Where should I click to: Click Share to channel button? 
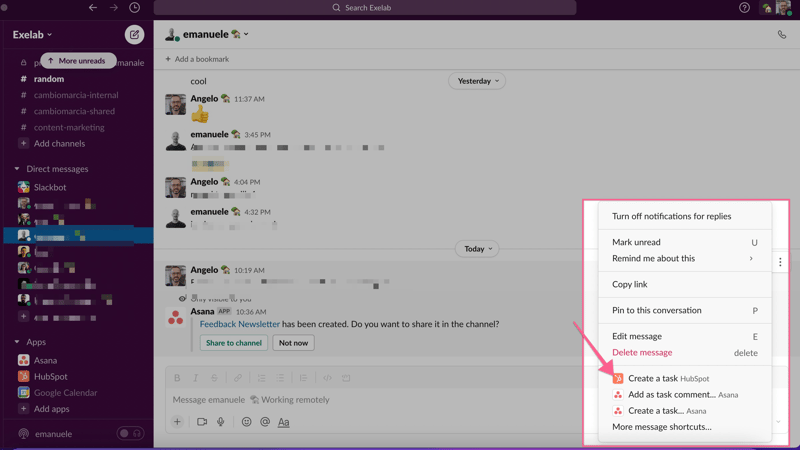coord(234,343)
